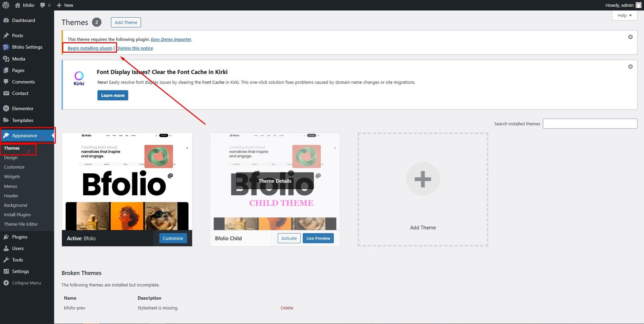The image size is (644, 324).
Task: Open the Themes submenu item
Action: click(12, 148)
